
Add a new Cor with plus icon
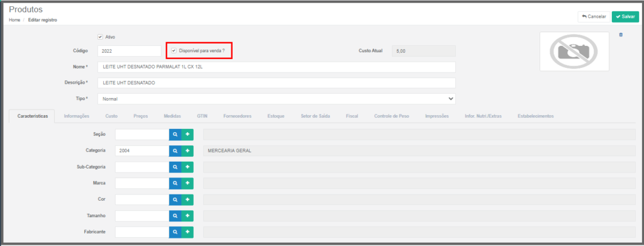pos(187,199)
